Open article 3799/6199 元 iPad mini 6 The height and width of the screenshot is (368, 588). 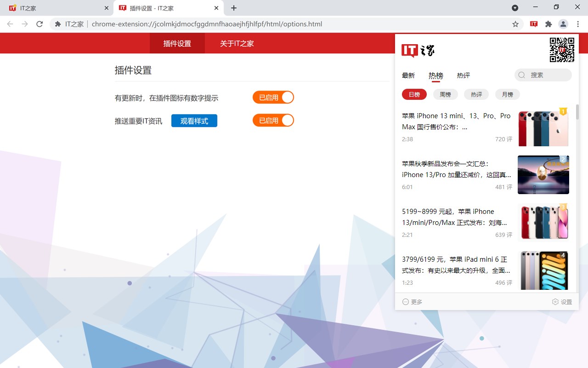pos(456,265)
